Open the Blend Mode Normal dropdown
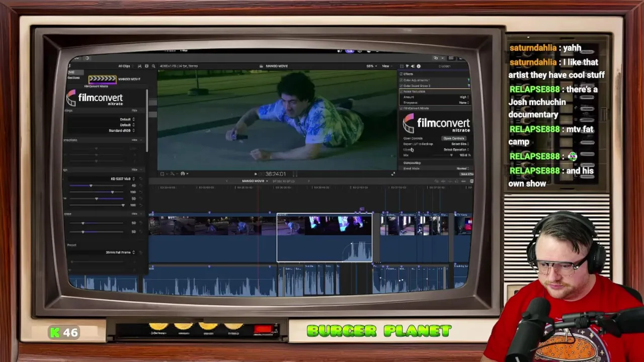Image resolution: width=644 pixels, height=362 pixels. pos(463,168)
